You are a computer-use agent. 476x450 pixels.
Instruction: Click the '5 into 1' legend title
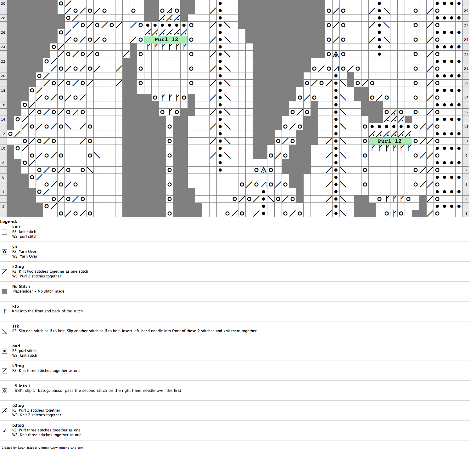tap(23, 386)
